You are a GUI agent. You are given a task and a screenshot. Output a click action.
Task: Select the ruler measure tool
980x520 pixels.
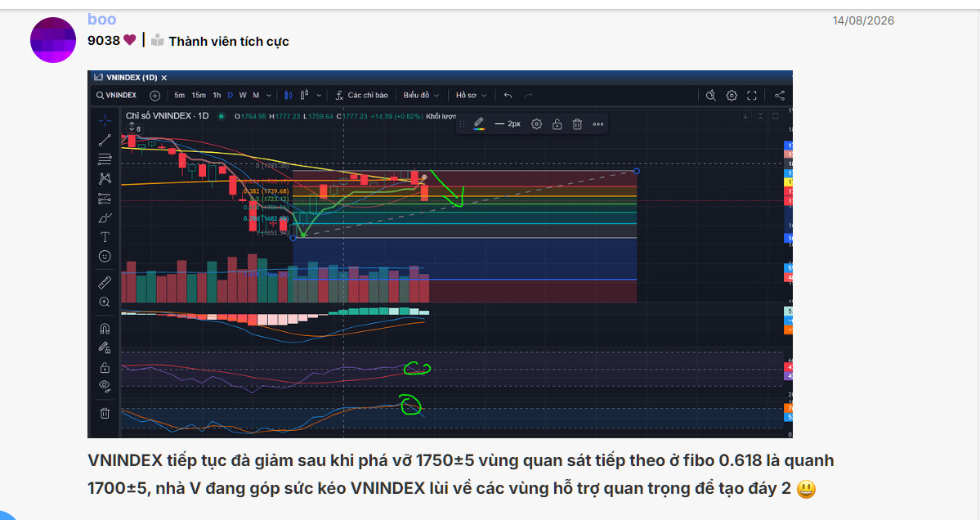[x=105, y=283]
